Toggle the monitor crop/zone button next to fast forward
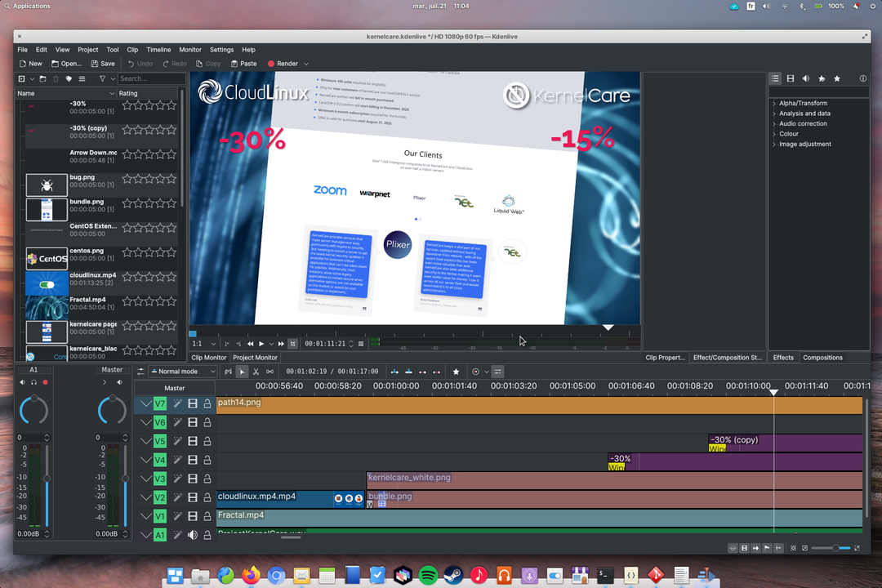This screenshot has width=882, height=588. point(292,344)
